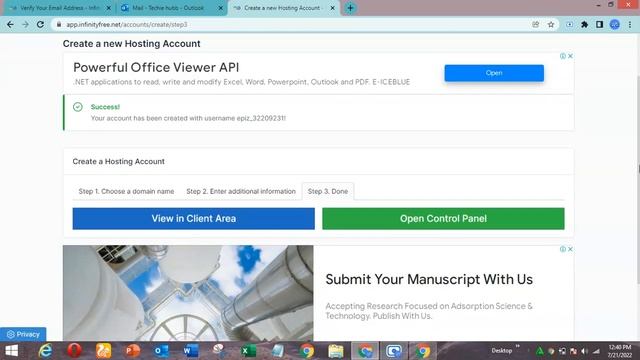The image size is (640, 360).
Task: Open ad info icon on manuscript ad
Action: [563, 249]
